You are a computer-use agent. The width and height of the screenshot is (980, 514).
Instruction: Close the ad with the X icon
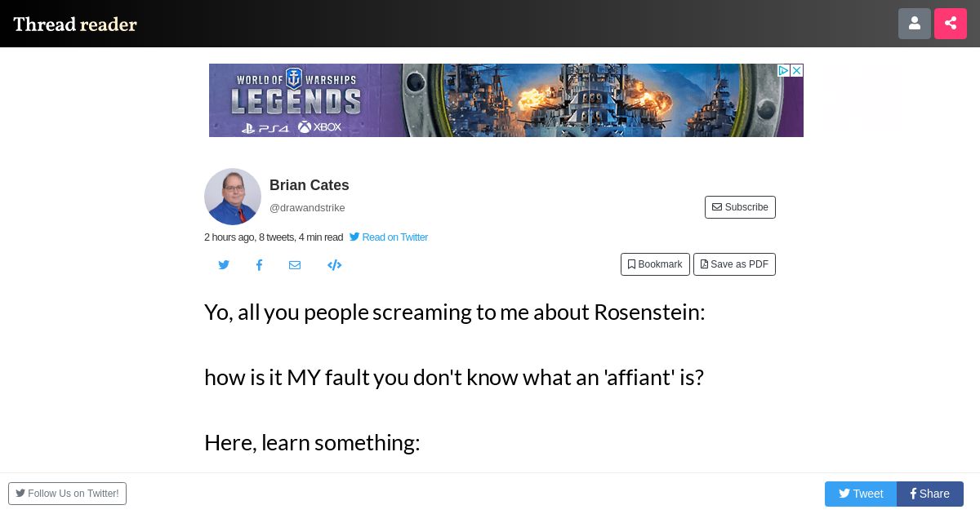(x=796, y=71)
